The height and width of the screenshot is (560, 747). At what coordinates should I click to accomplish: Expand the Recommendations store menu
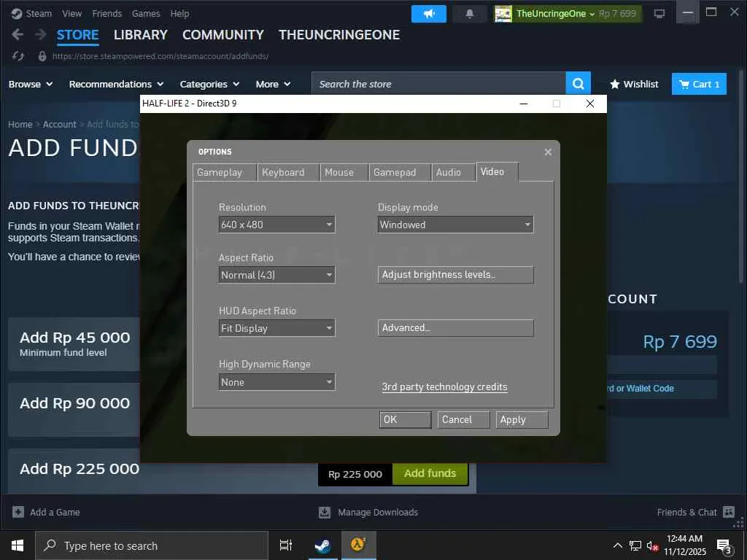116,85
